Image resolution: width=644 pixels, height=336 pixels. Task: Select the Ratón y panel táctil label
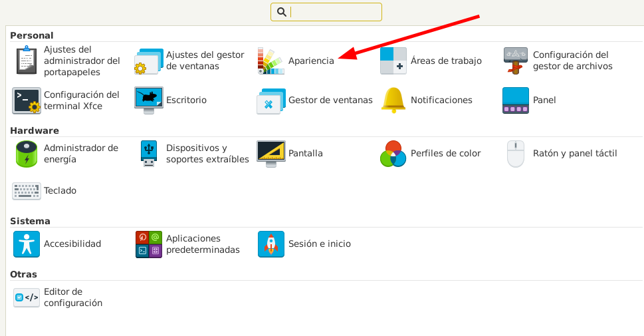[x=574, y=154]
